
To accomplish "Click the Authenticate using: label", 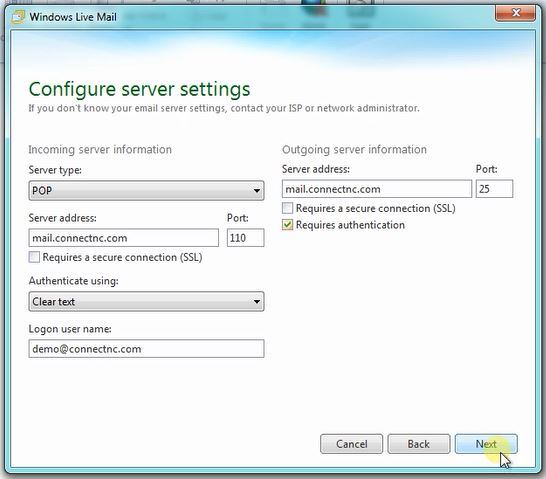I will [73, 281].
